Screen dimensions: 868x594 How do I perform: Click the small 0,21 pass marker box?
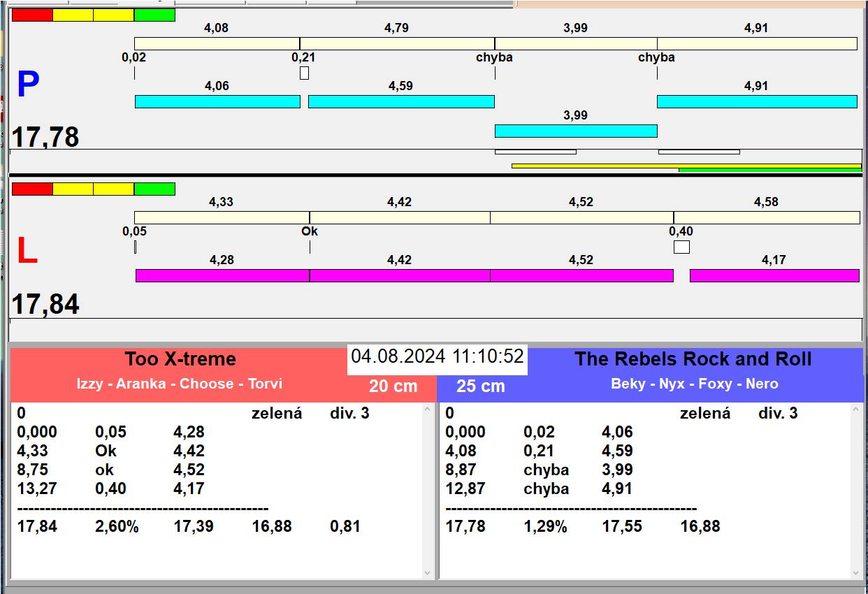[x=304, y=73]
